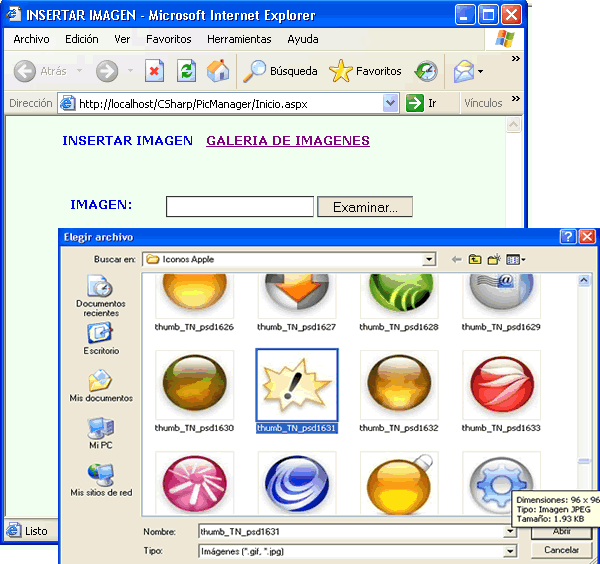The height and width of the screenshot is (564, 600).
Task: Click the Listo status bar text
Action: (x=36, y=531)
